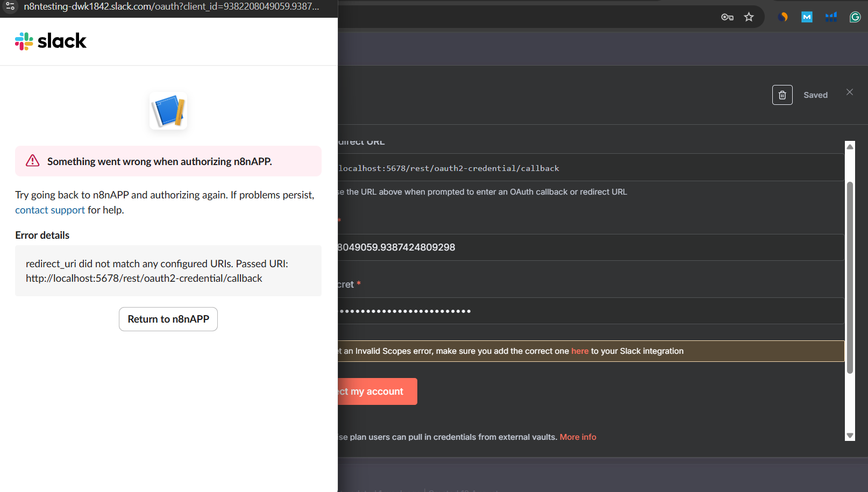
Task: Open the More info link
Action: coord(578,437)
